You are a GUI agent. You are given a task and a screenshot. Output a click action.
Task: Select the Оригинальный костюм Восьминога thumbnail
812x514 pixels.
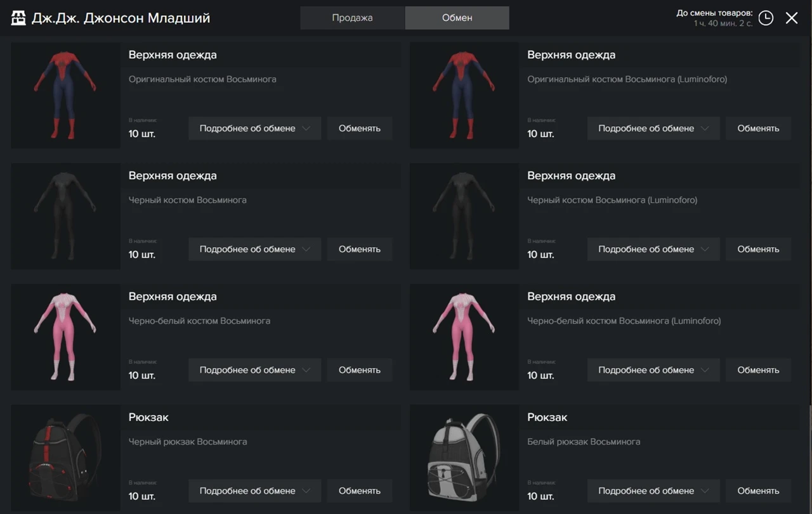coord(65,96)
